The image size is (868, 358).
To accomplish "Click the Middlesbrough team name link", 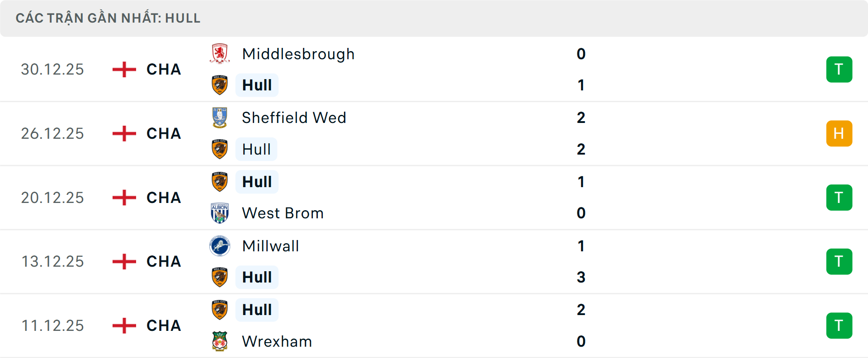I will [x=298, y=53].
